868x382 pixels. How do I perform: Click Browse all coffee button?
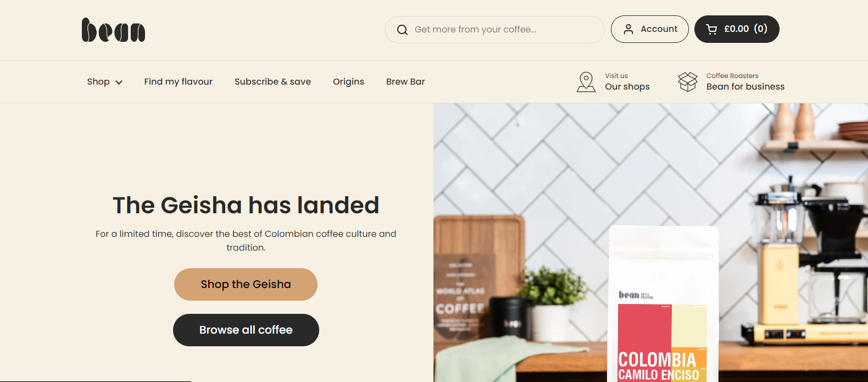click(246, 330)
